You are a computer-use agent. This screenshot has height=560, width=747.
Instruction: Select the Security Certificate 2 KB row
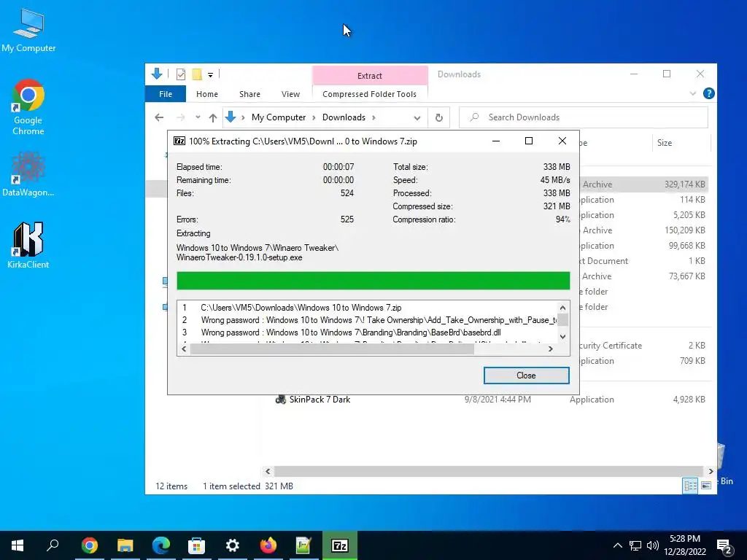click(643, 345)
